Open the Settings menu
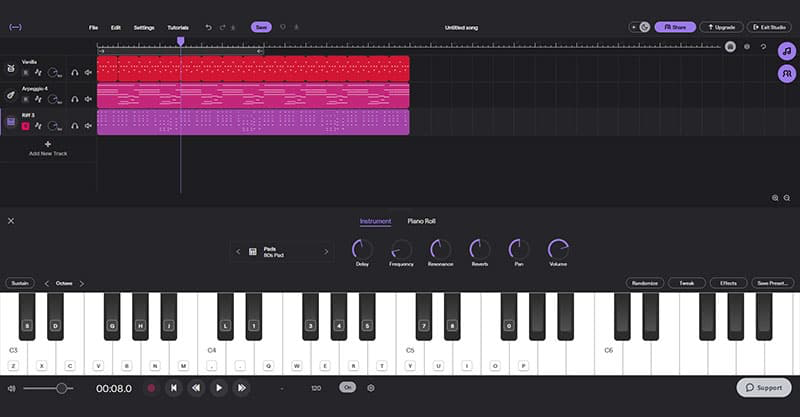Image resolution: width=800 pixels, height=417 pixels. click(144, 28)
